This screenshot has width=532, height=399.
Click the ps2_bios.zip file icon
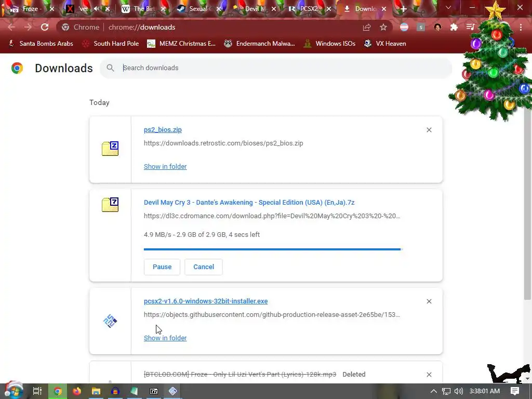[x=110, y=149]
